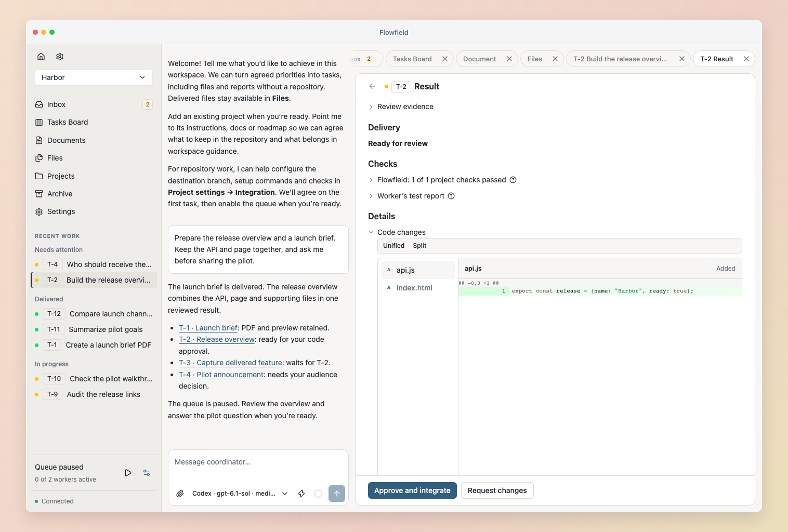Switch diff view to Split
This screenshot has width=788, height=532.
tap(419, 246)
